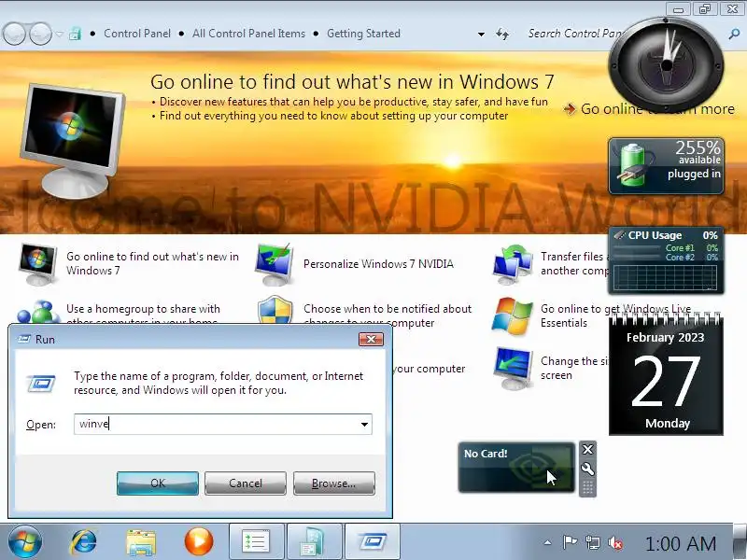The image size is (747, 560).
Task: Cancel the Run dialog
Action: point(246,483)
